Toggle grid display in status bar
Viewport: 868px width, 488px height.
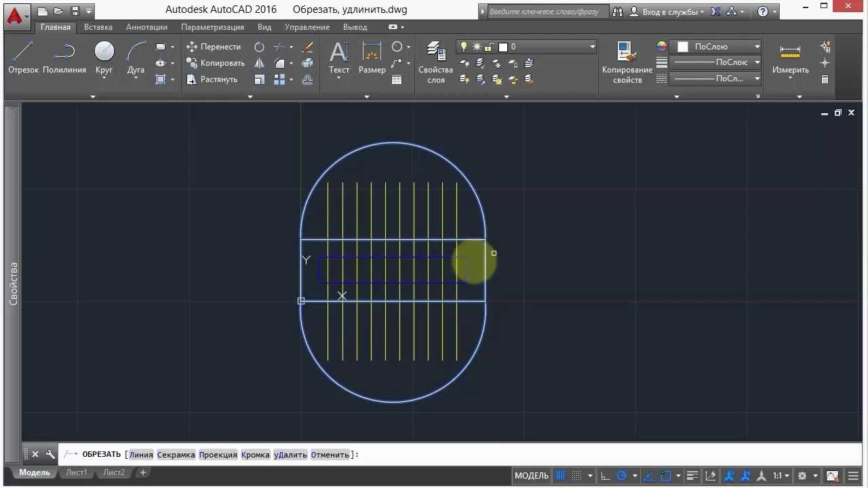[x=560, y=475]
